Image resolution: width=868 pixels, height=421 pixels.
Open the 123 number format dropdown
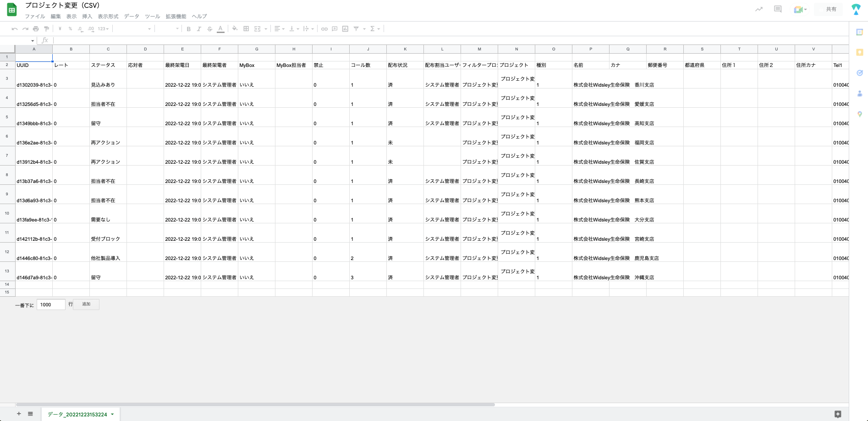(103, 29)
